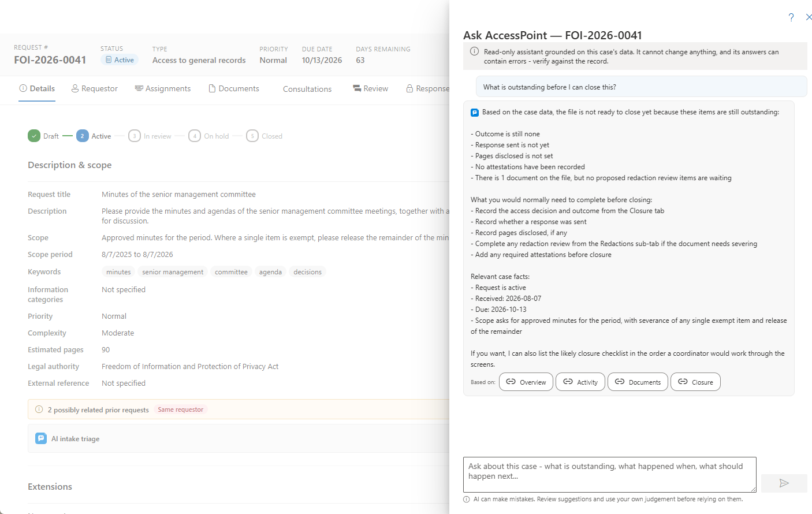This screenshot has height=514, width=812.
Task: Focus the Ask about this case input box
Action: coord(610,475)
